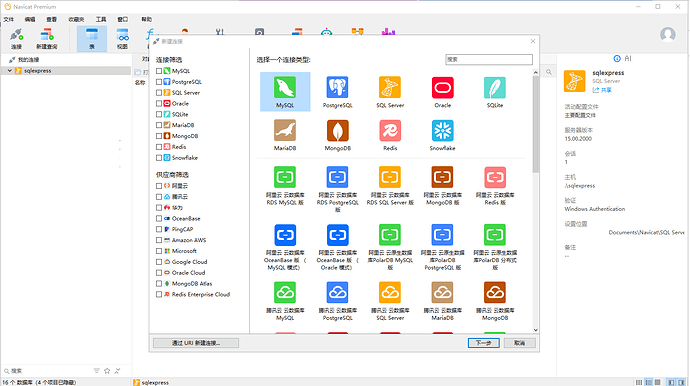Toggle the Oracle filter checkbox
Viewport: 690px width, 386px height.
[x=159, y=103]
